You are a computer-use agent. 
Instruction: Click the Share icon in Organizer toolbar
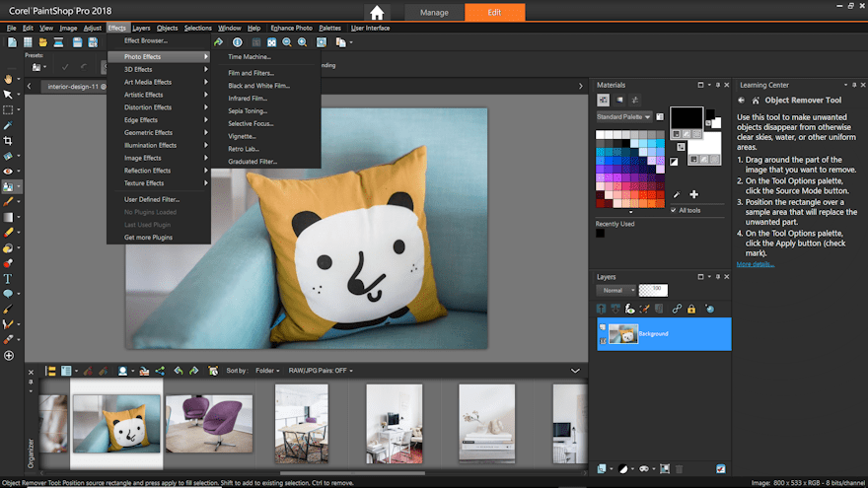point(160,371)
